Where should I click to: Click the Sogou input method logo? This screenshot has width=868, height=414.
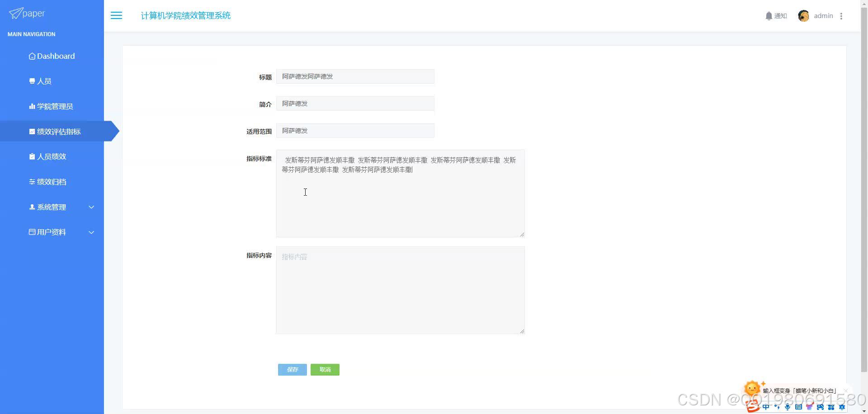(x=753, y=407)
